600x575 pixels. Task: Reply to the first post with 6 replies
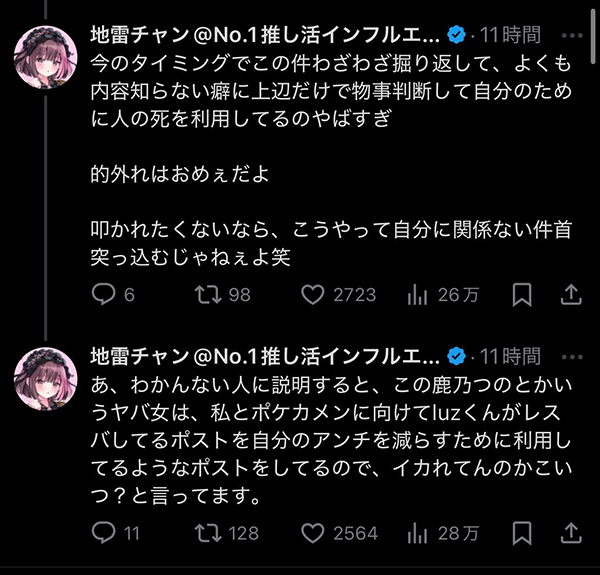[105, 294]
